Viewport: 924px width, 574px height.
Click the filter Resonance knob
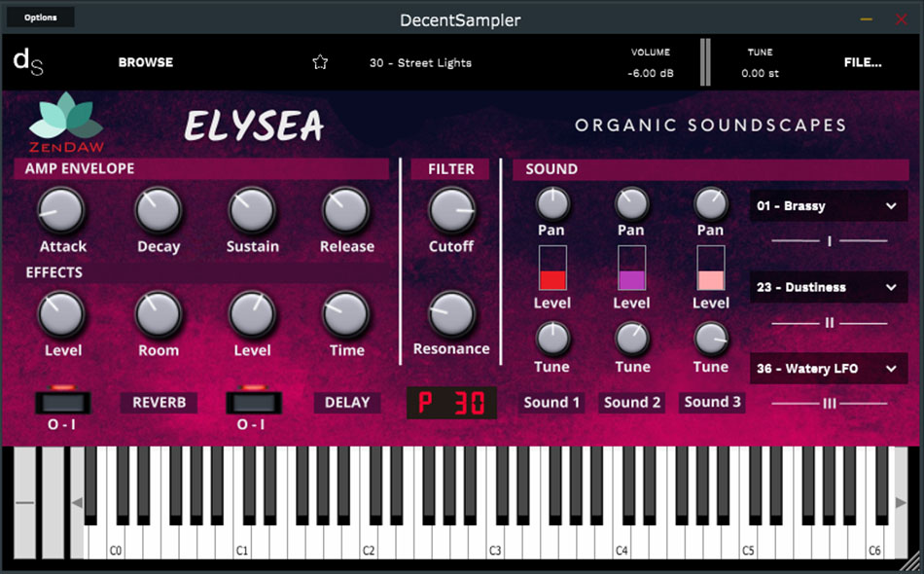pyautogui.click(x=451, y=314)
